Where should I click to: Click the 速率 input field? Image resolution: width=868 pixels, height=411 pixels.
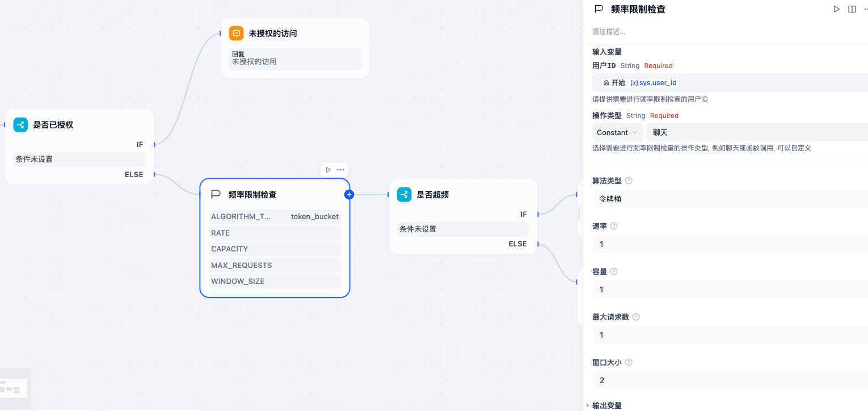[x=730, y=244]
